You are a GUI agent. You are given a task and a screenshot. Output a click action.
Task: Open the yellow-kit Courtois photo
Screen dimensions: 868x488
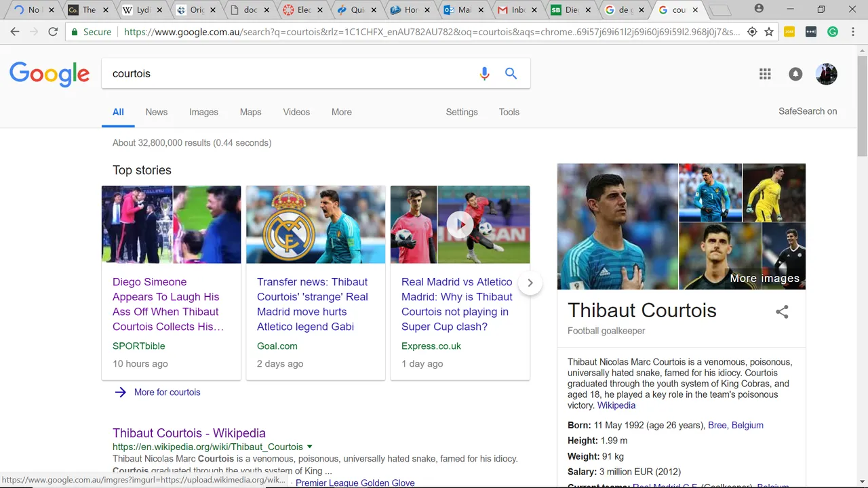point(774,192)
